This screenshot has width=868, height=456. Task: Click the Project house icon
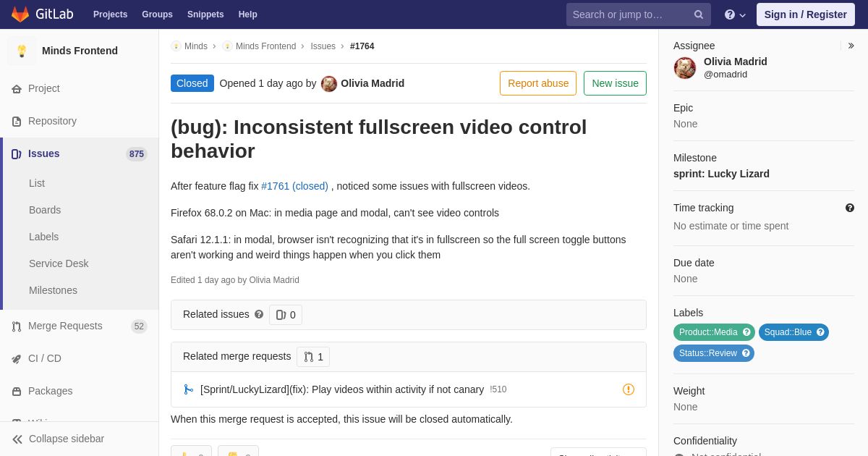click(17, 89)
